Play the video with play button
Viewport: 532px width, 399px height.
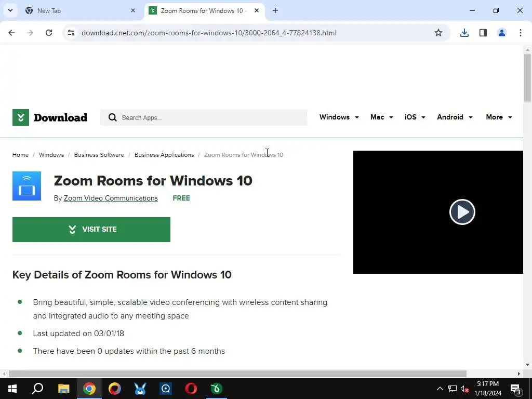click(x=462, y=212)
